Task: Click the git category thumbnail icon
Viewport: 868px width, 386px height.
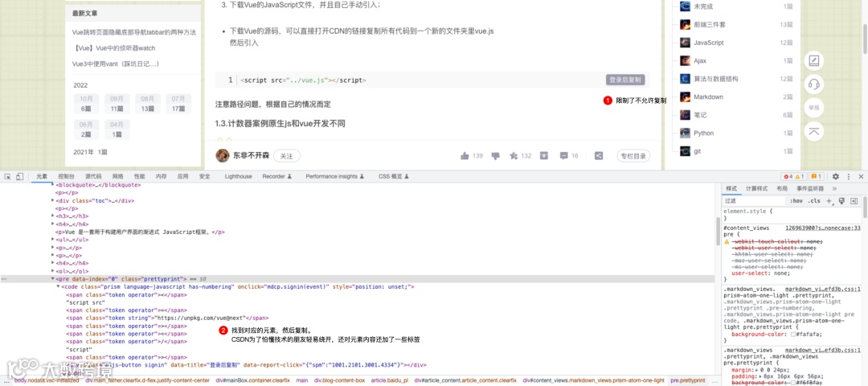Action: click(x=685, y=151)
